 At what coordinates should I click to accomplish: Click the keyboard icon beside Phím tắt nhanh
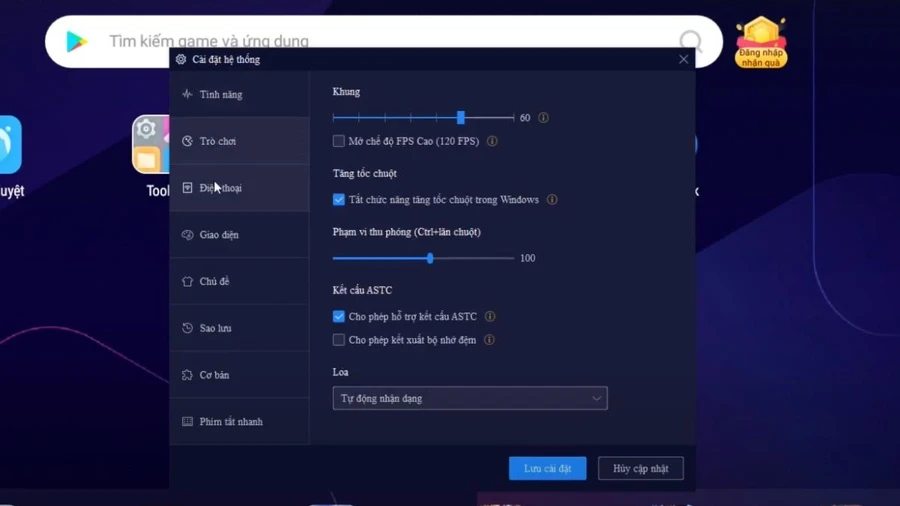click(x=187, y=422)
